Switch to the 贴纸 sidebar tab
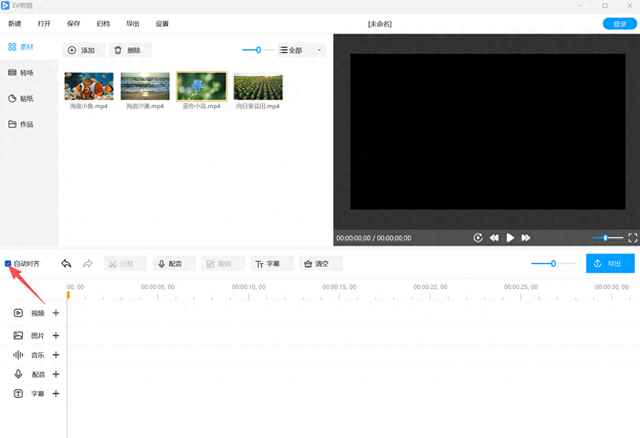640x438 pixels. coord(26,99)
